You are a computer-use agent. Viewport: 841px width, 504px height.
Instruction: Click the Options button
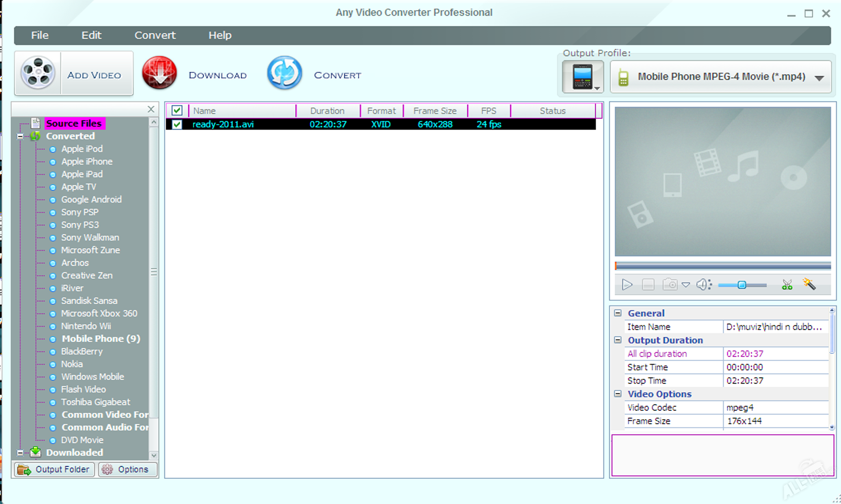point(128,469)
